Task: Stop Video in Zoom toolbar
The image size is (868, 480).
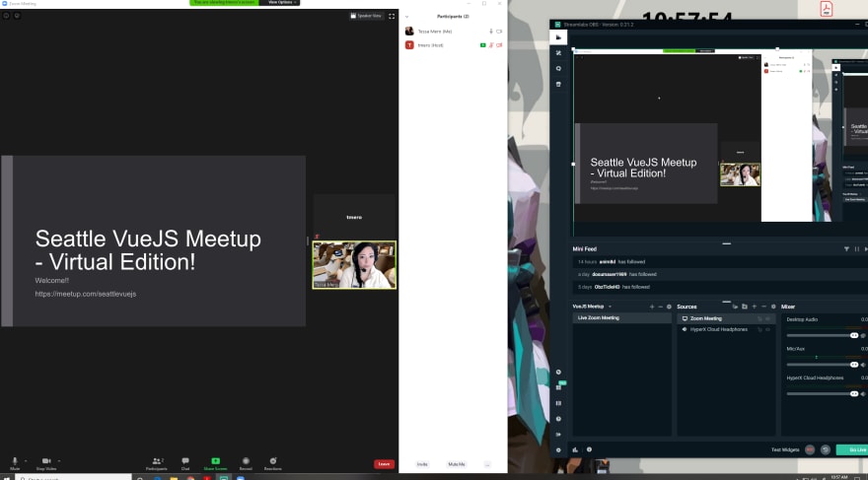Action: pyautogui.click(x=46, y=463)
